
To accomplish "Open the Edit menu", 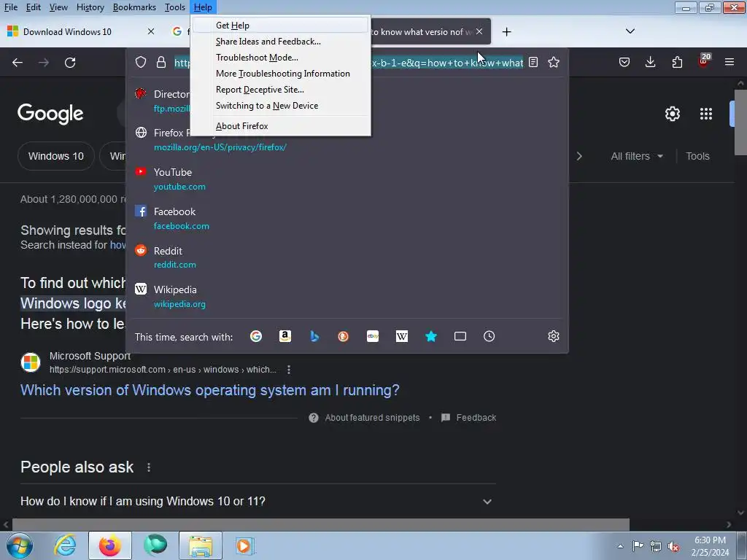I will [x=33, y=7].
